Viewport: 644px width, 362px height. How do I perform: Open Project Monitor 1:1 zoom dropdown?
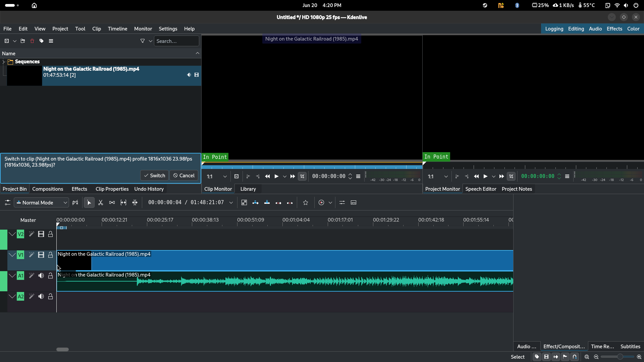438,176
